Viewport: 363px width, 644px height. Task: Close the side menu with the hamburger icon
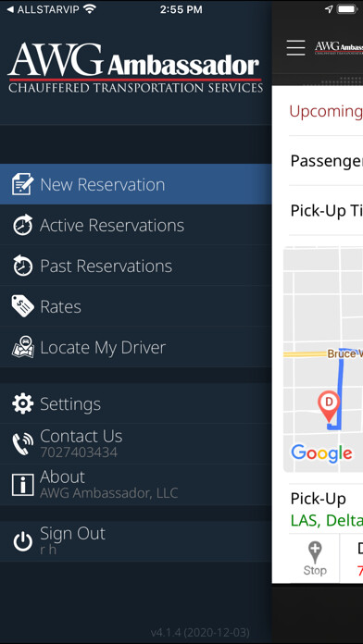(x=296, y=48)
